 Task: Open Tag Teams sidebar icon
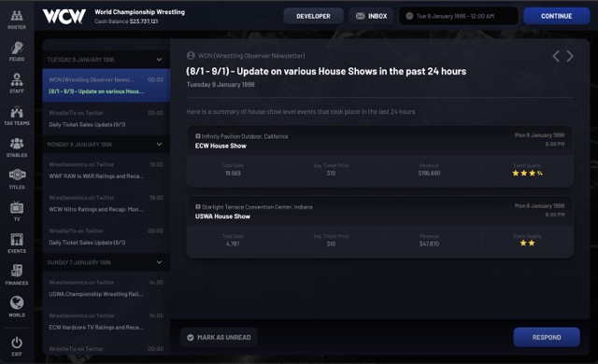click(17, 112)
